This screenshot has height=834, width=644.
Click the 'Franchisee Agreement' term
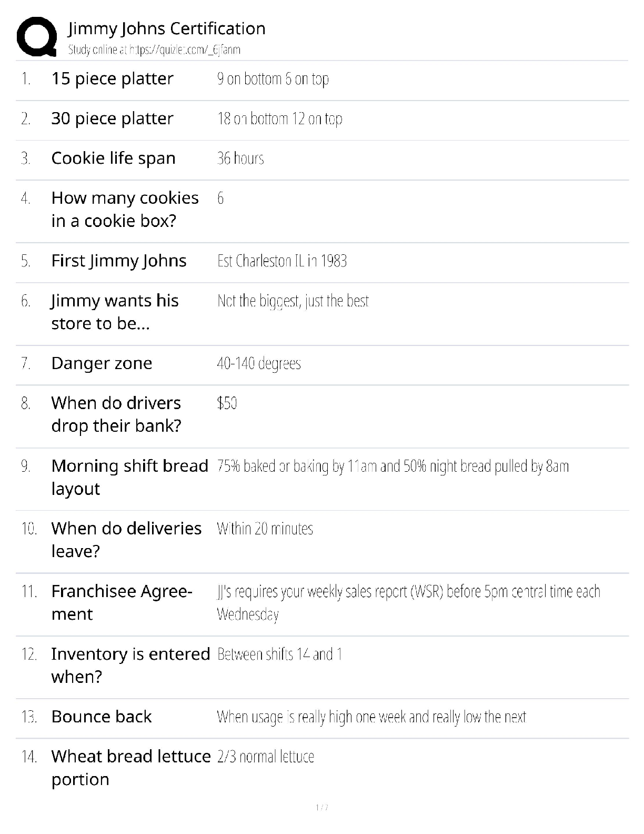[122, 602]
